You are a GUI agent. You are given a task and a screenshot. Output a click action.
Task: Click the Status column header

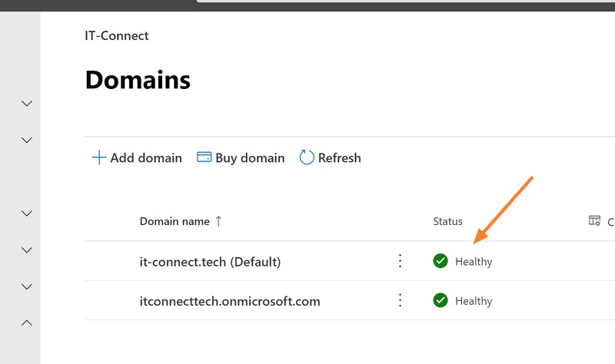[447, 221]
